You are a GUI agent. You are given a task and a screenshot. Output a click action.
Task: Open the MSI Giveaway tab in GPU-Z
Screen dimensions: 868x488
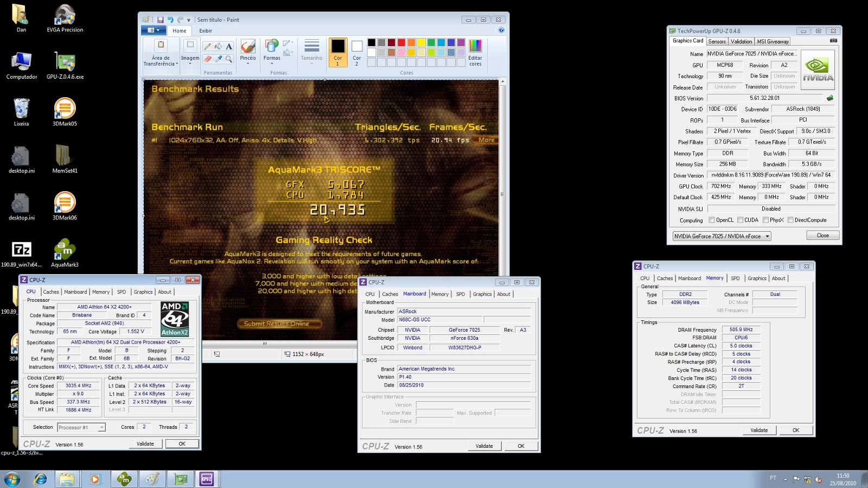[773, 41]
